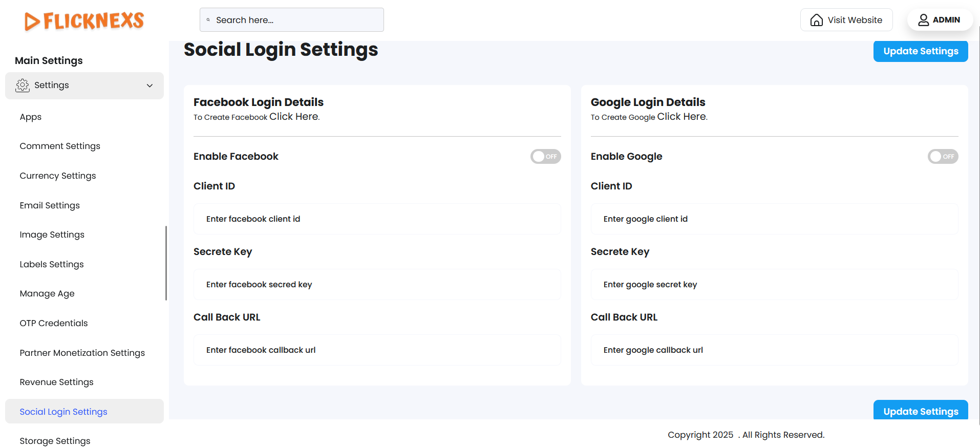
Task: Go to Currency Settings
Action: pos(58,176)
